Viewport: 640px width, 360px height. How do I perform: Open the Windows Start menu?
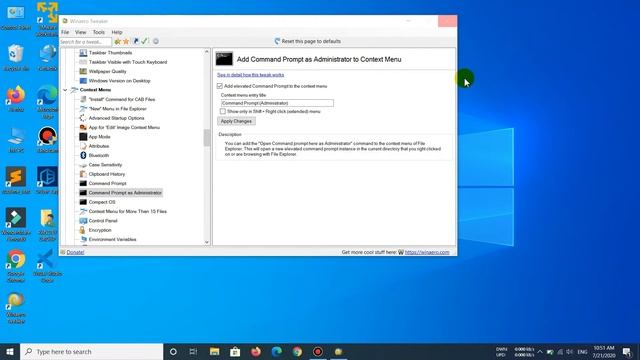(10, 351)
